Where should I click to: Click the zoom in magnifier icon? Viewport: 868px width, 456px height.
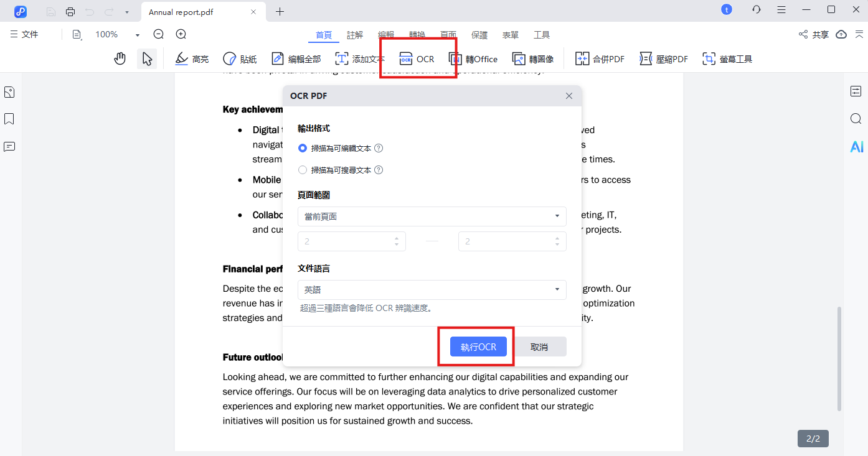click(181, 35)
